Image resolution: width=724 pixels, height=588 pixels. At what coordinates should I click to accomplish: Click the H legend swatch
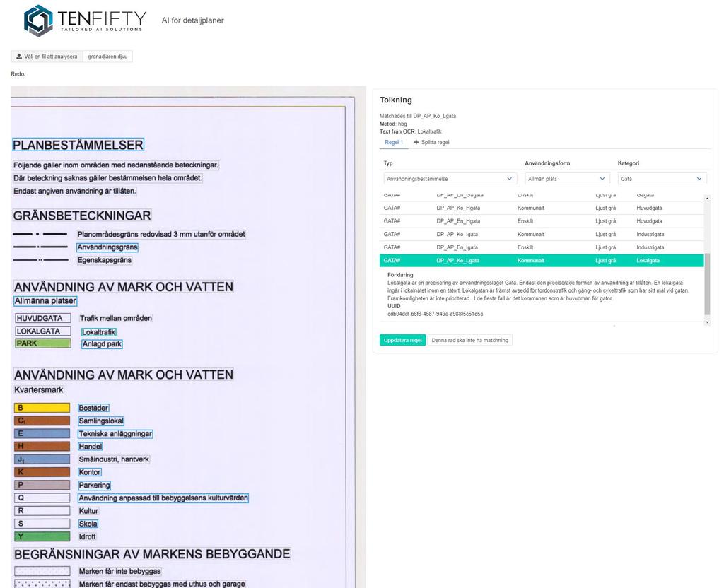coord(42,447)
